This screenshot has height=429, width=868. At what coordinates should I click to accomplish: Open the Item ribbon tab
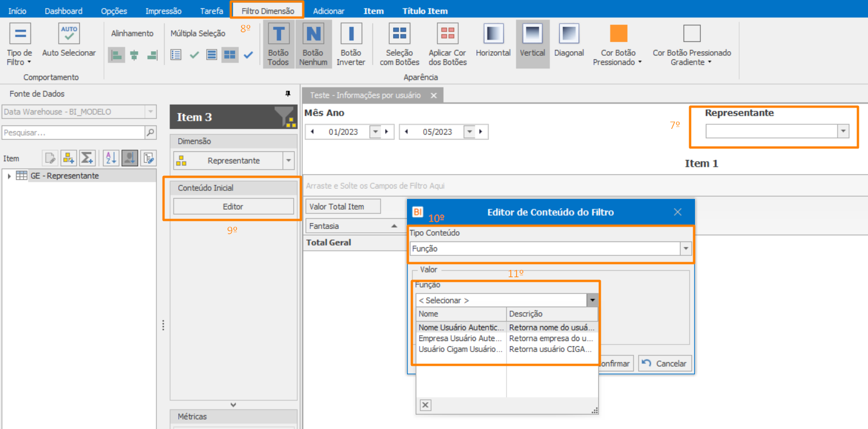[374, 11]
